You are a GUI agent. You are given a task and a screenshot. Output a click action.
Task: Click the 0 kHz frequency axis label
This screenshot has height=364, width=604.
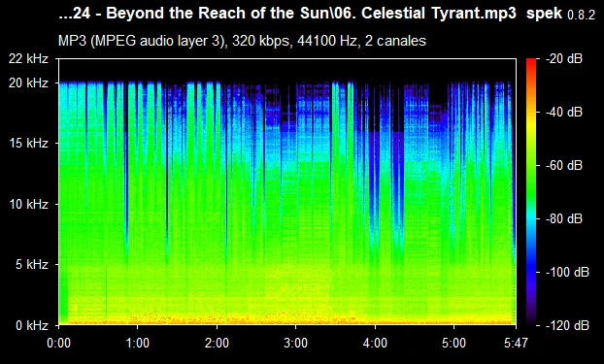tap(32, 325)
